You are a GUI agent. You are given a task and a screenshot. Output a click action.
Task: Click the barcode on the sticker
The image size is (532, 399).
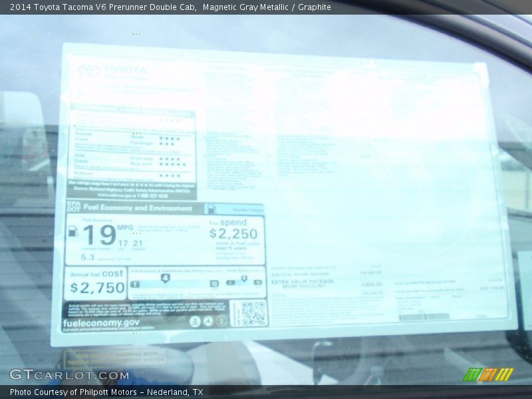click(x=423, y=317)
